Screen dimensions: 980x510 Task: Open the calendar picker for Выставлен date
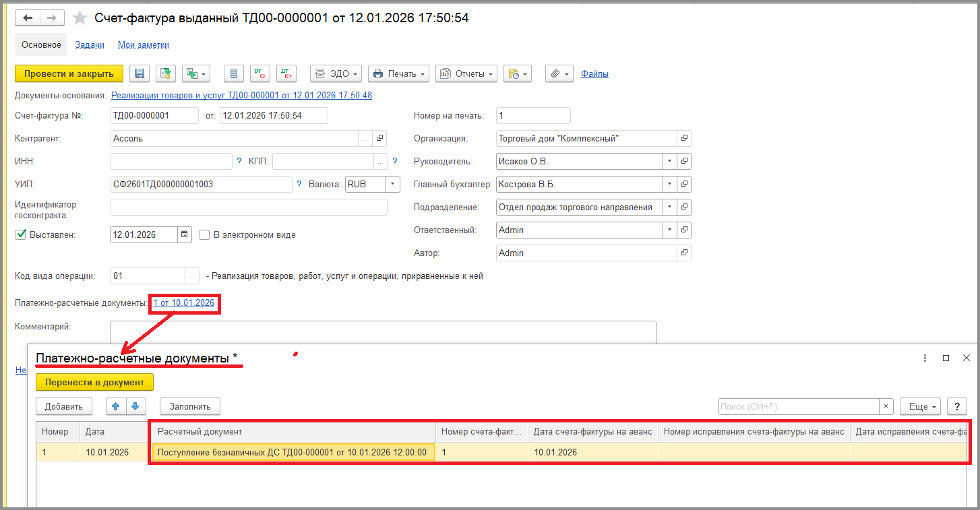(x=185, y=234)
